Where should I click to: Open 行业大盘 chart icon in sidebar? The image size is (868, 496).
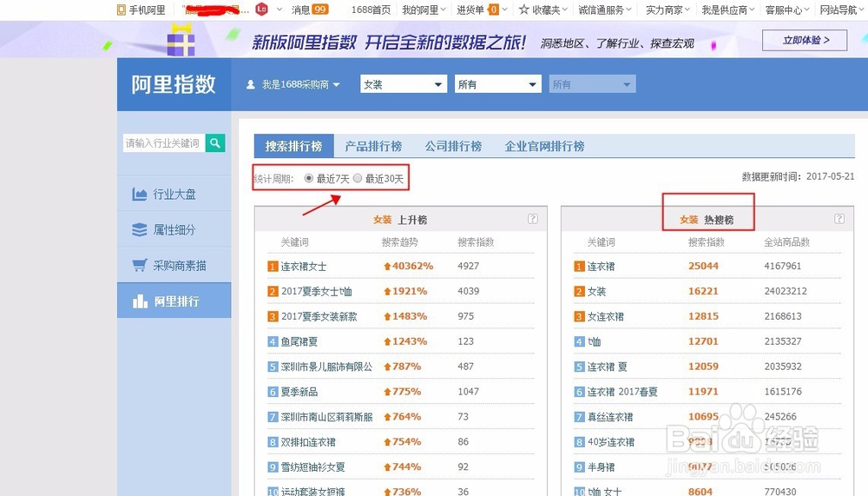(140, 194)
